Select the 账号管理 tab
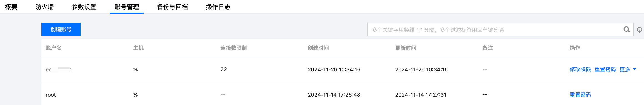The height and width of the screenshot is (105, 644). [x=127, y=7]
